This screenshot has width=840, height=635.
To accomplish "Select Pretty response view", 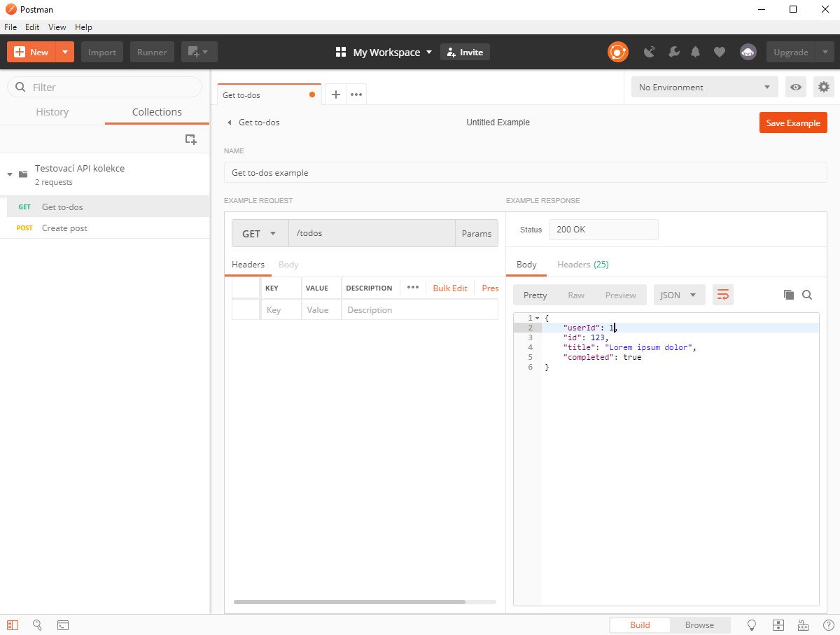I will point(535,295).
